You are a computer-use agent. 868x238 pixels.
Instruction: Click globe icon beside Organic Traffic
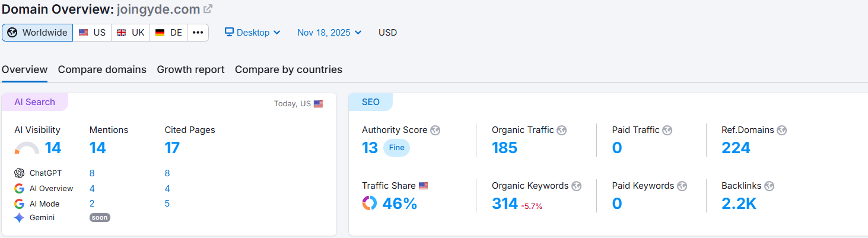point(561,130)
